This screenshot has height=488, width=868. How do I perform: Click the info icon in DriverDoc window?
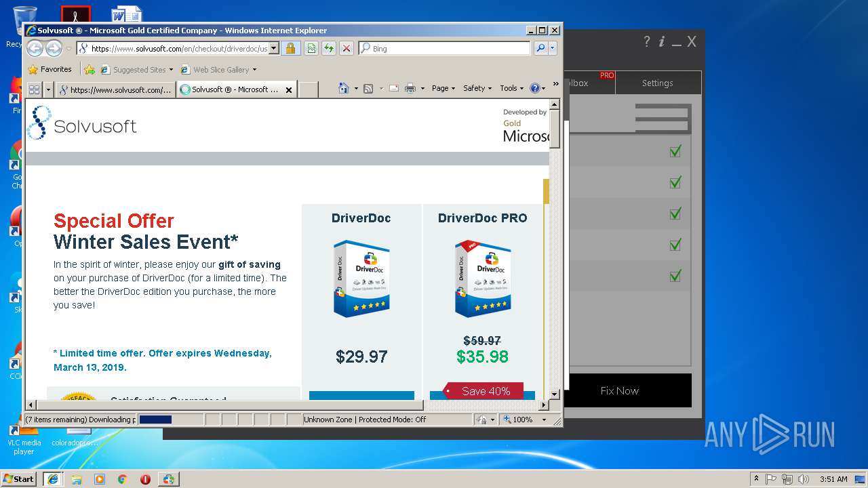(x=662, y=41)
